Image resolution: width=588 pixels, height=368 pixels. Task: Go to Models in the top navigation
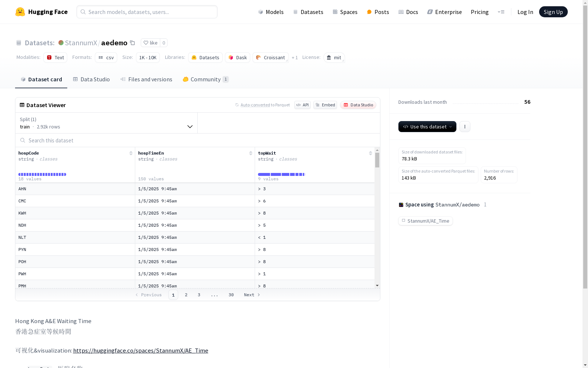pos(271,12)
